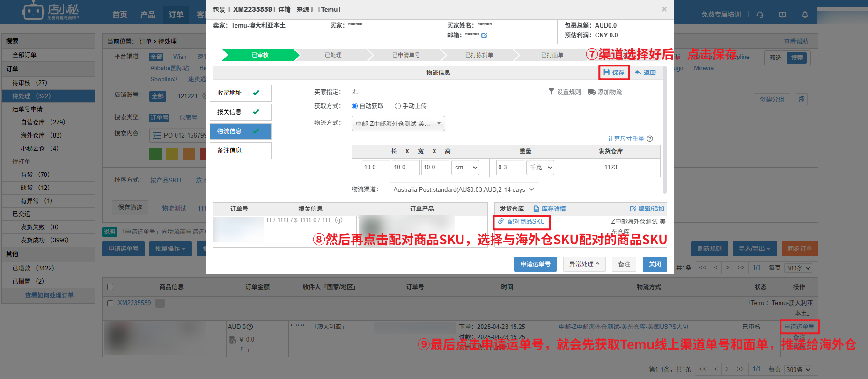
Task: Click the refresh rules button
Action: coord(709,249)
